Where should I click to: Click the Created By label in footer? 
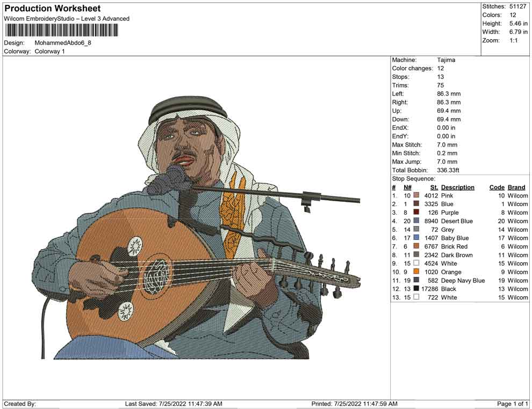tap(20, 404)
